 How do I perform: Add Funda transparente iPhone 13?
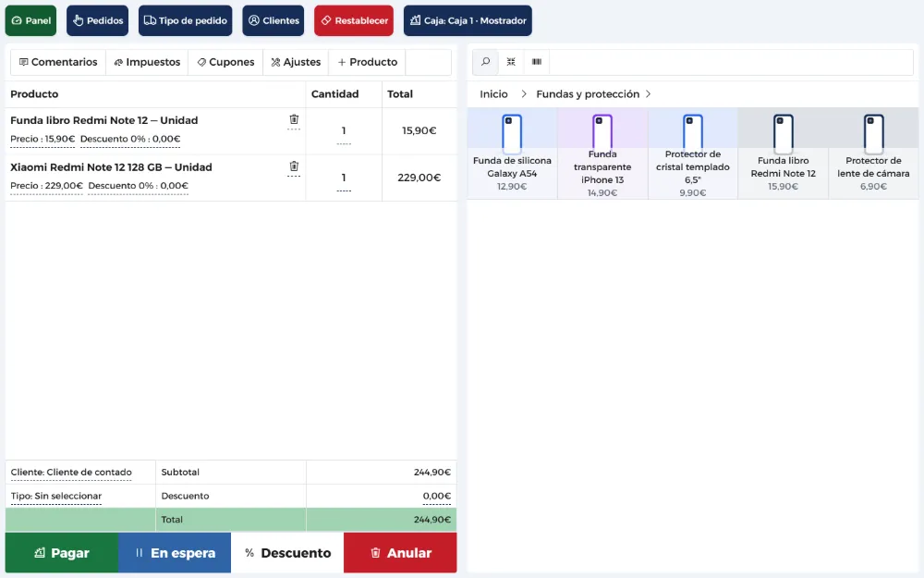(602, 154)
